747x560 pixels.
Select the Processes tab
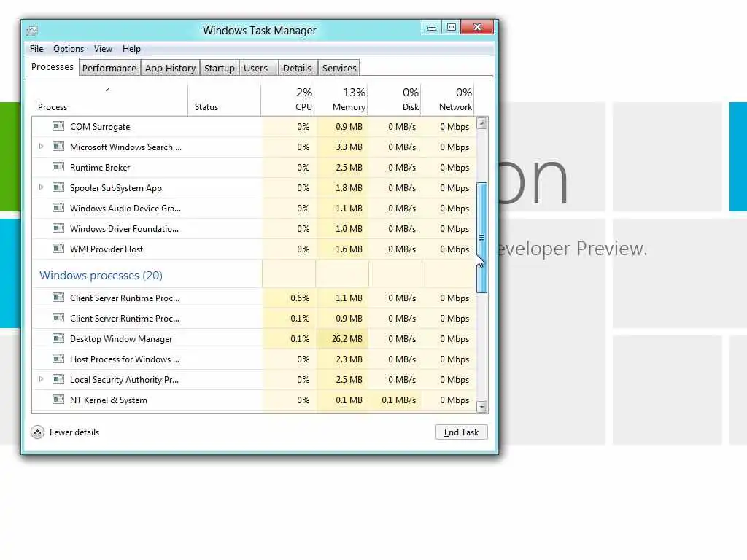[53, 67]
